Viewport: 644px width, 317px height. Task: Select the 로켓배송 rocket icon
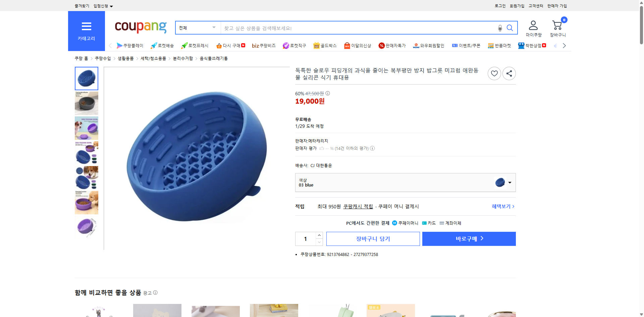tap(154, 45)
